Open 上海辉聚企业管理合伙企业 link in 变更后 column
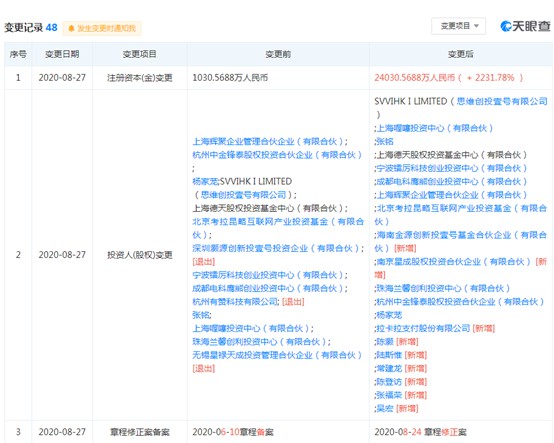Viewport: 554px width, 443px height. tap(452, 195)
